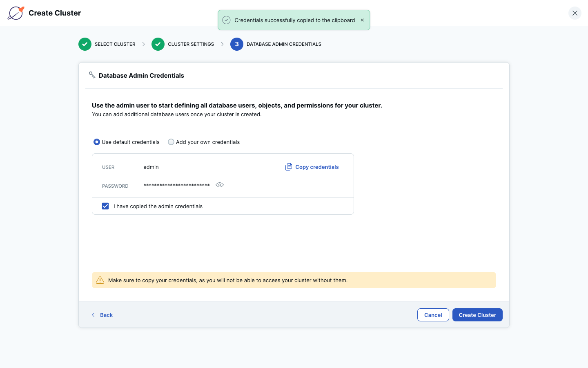Image resolution: width=588 pixels, height=368 pixels.
Task: Click the yellow warning triangle icon
Action: 100,280
